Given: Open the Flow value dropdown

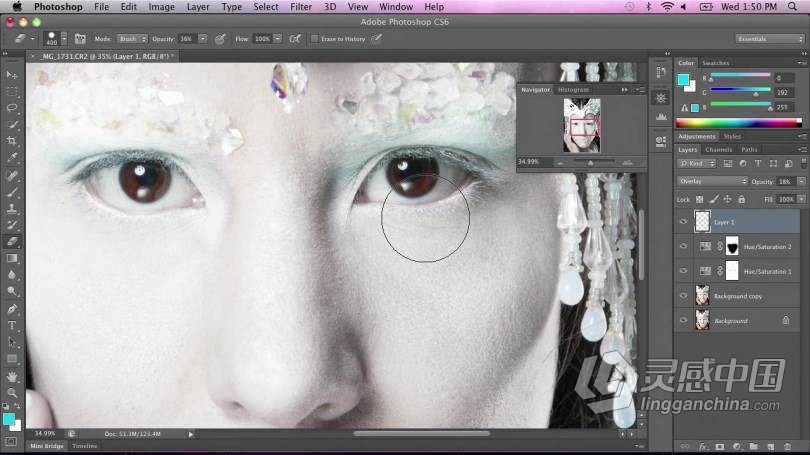Looking at the screenshot, I should (x=277, y=39).
